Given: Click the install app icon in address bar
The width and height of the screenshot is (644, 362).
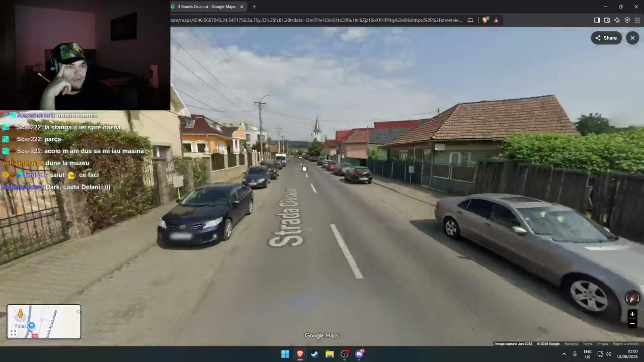Looking at the screenshot, I should (470, 20).
